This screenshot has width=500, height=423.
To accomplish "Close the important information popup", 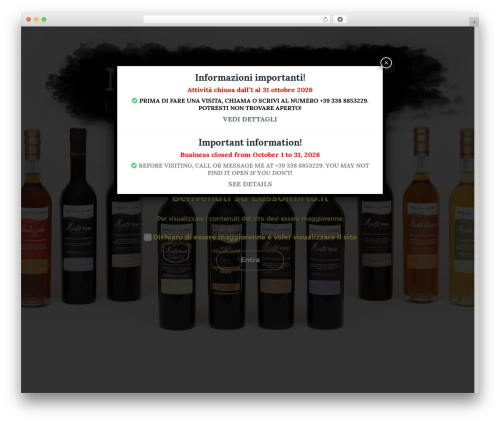I will click(386, 63).
